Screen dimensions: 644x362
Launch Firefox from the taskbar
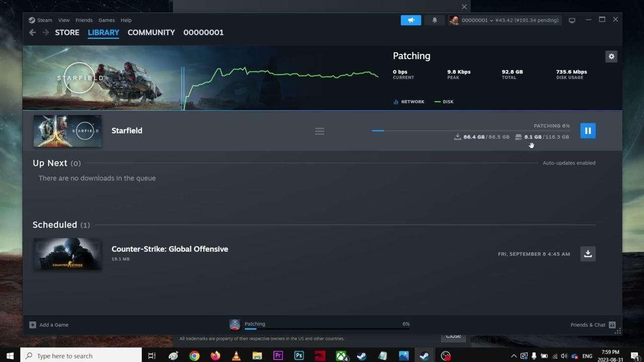(x=215, y=356)
